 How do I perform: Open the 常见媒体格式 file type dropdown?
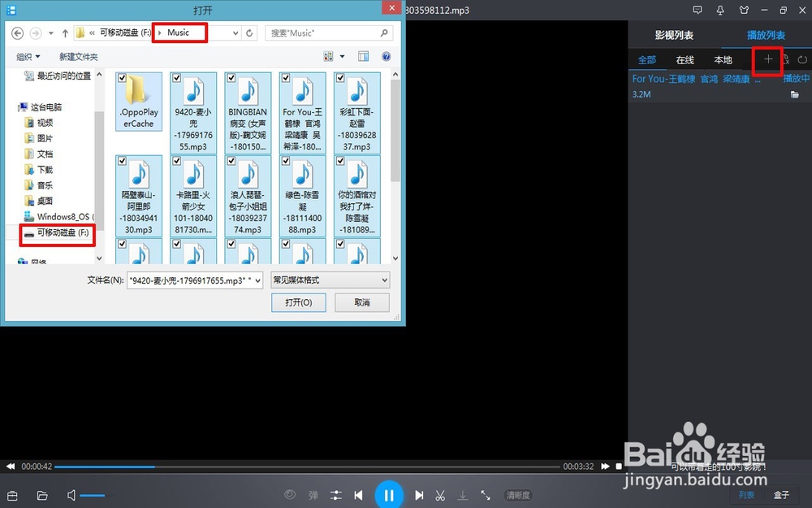click(330, 280)
